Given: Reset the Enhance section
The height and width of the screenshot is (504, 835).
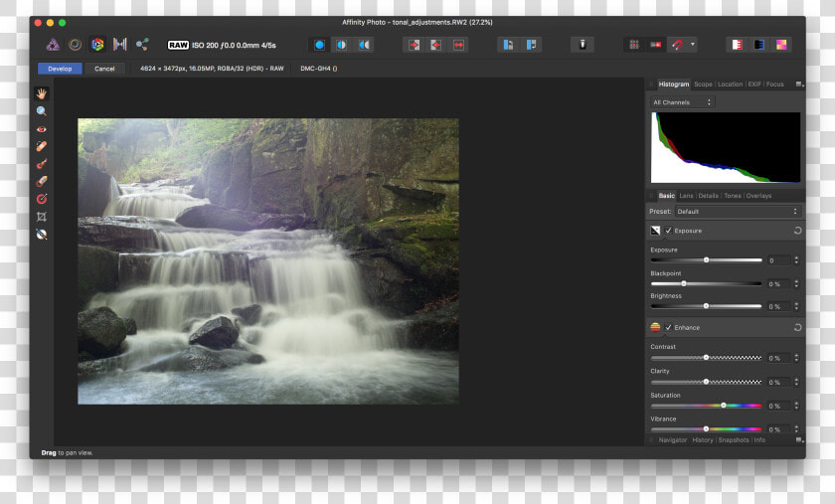Looking at the screenshot, I should point(797,328).
